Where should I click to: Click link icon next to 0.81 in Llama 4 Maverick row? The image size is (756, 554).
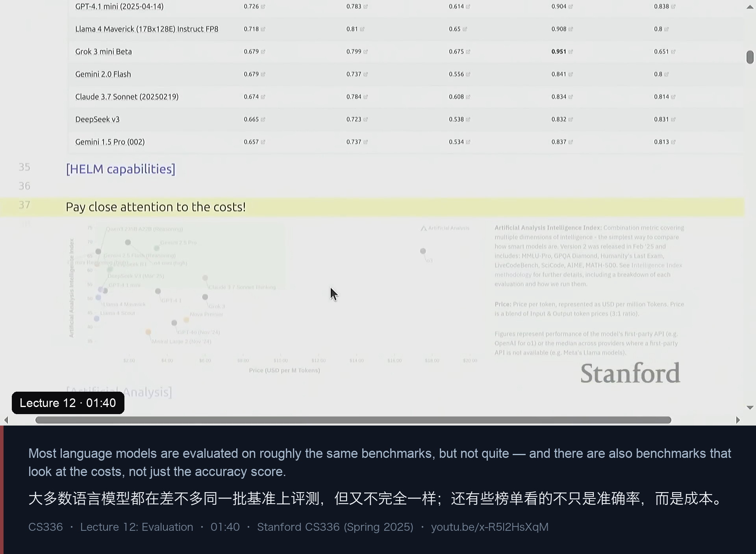tap(362, 29)
